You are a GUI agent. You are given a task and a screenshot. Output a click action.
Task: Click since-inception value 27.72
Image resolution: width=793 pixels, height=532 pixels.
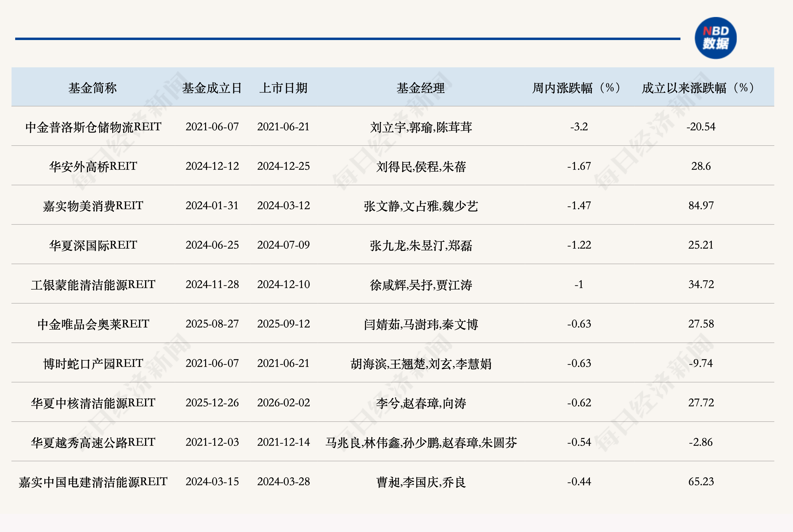(701, 403)
